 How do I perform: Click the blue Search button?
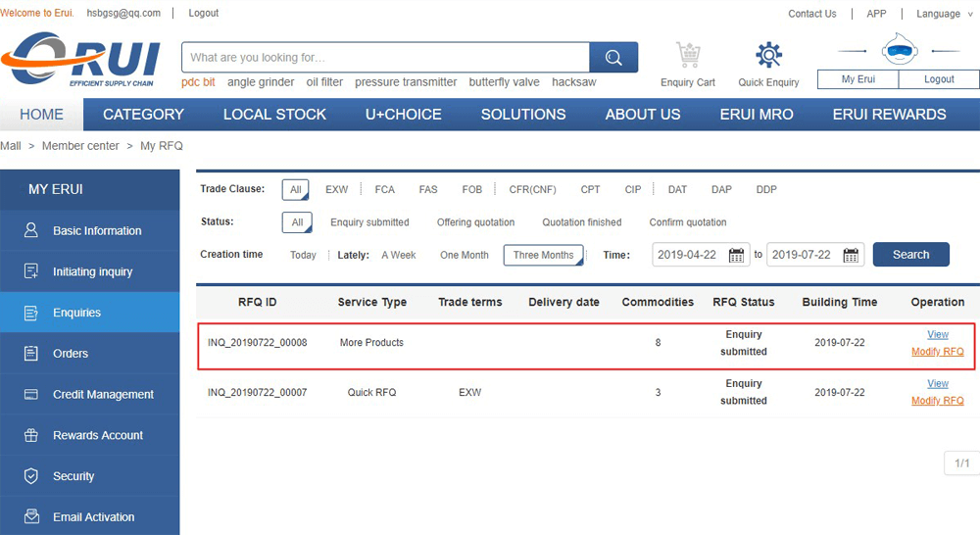point(910,255)
